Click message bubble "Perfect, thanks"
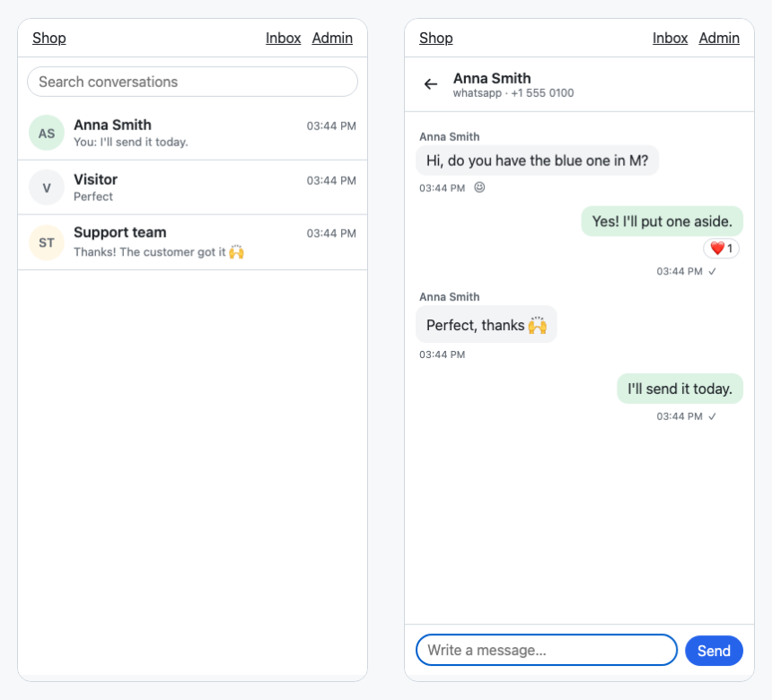The width and height of the screenshot is (772, 700). 487,324
